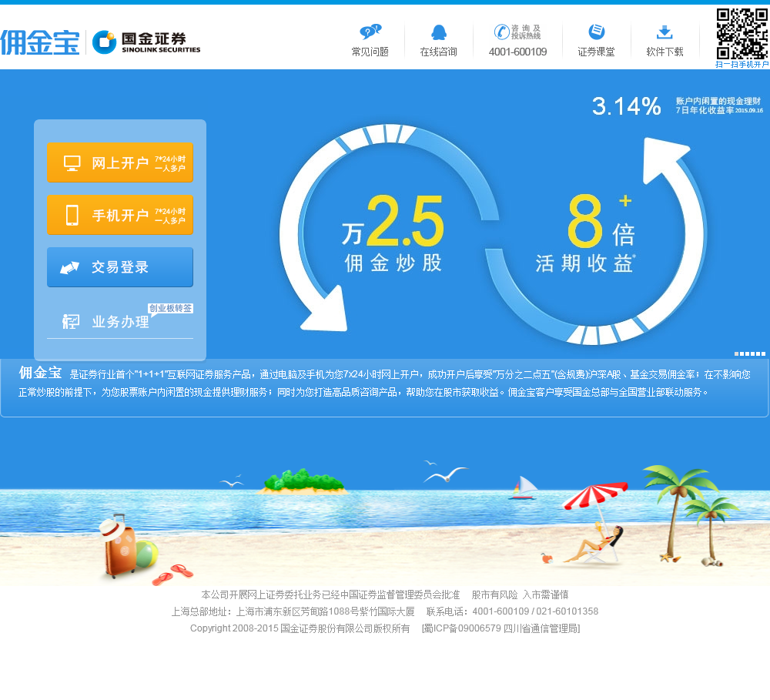Select the fourth carousel indicator dot

[x=753, y=353]
